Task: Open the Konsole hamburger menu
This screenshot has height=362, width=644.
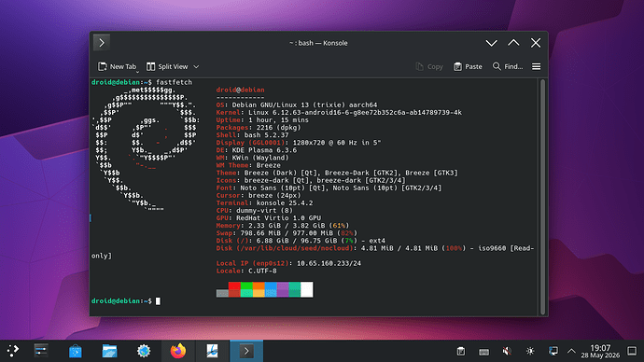Action: point(537,66)
